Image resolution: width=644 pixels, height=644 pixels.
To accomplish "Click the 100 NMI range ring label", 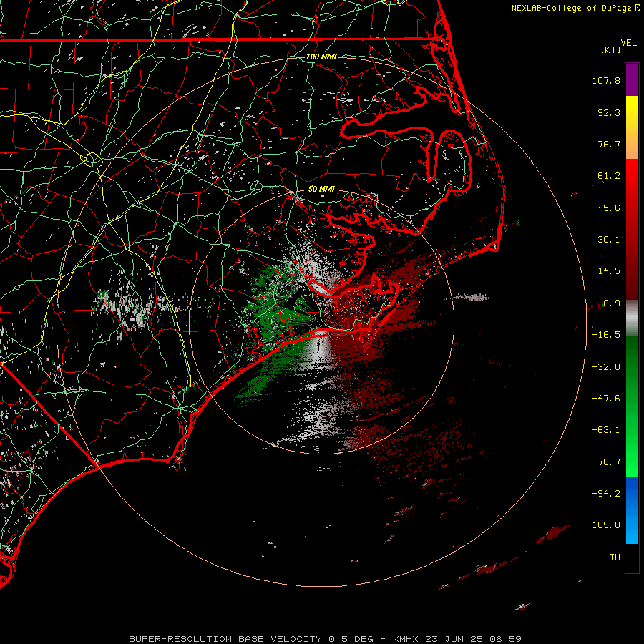I will click(321, 57).
